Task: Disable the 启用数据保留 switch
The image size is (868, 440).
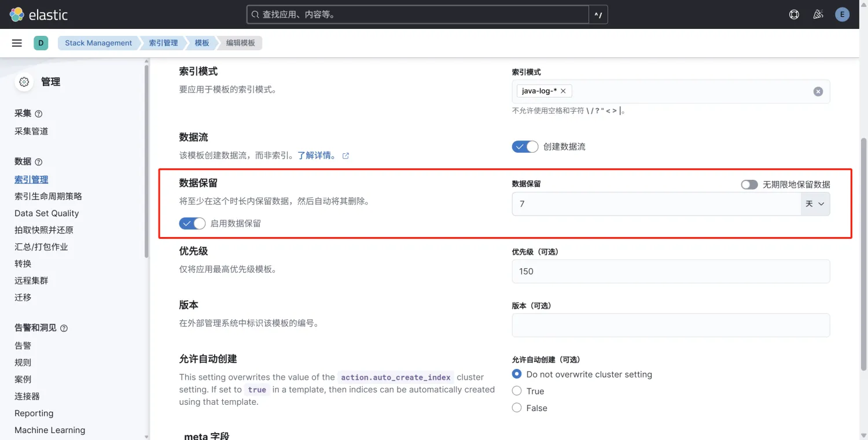Action: pos(192,223)
